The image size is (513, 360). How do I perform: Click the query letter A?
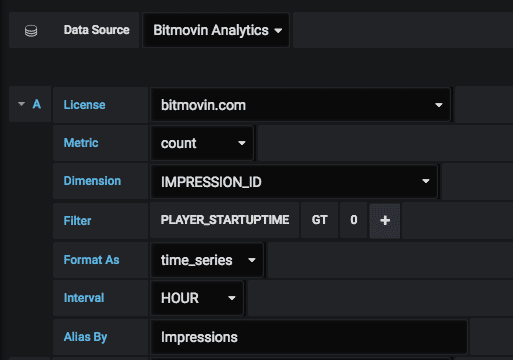37,104
